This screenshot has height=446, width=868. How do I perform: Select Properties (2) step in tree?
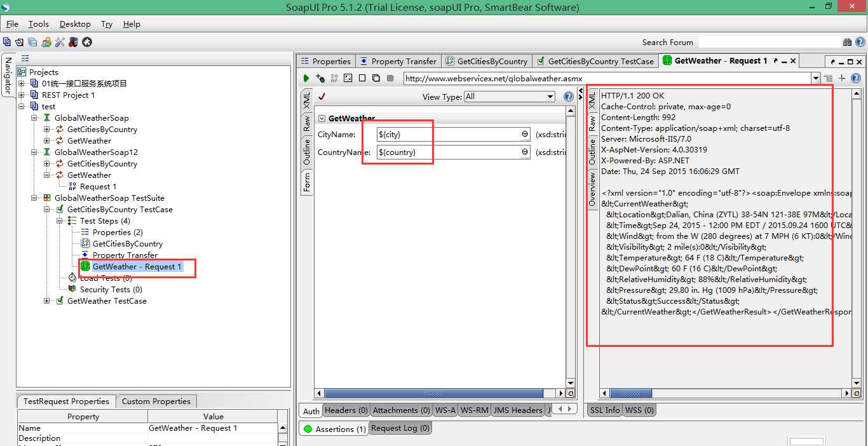(x=118, y=232)
